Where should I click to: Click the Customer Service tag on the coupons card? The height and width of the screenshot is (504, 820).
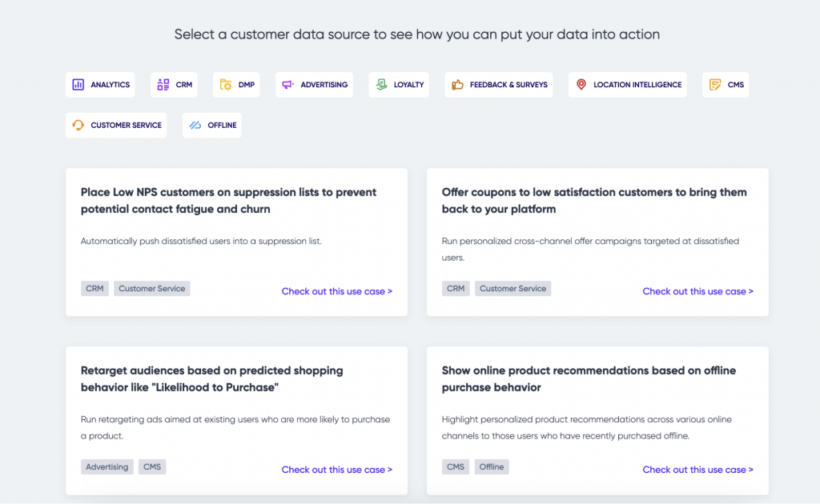tap(512, 288)
